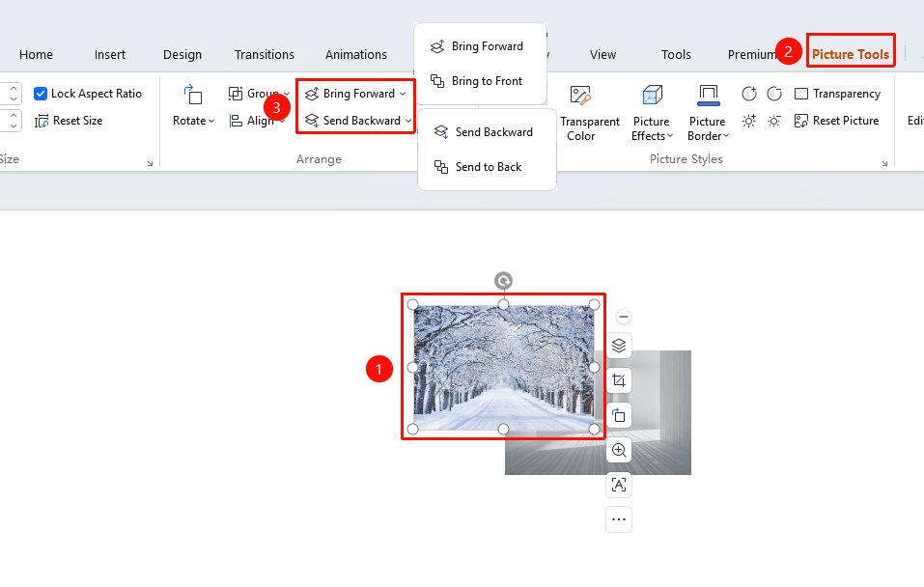
Task: Select the crop tool in floating toolbar
Action: (x=619, y=380)
